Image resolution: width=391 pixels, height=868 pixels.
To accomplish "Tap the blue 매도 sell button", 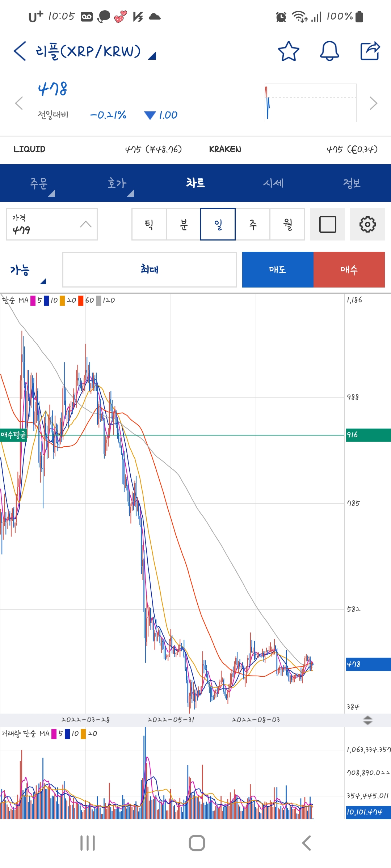I will [278, 269].
